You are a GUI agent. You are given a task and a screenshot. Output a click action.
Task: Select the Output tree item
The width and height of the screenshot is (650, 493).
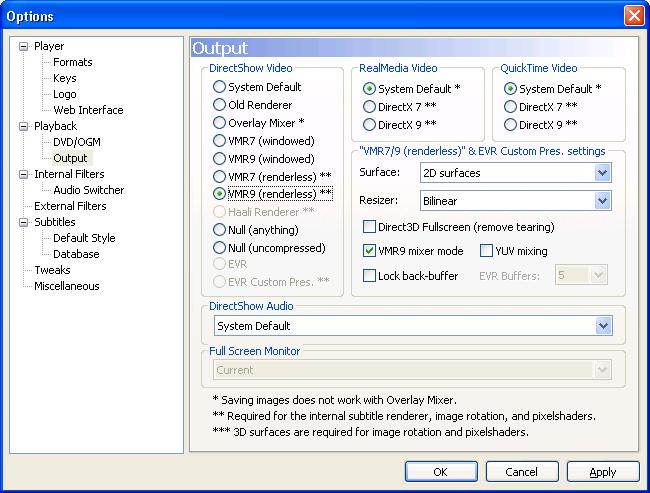(x=70, y=158)
